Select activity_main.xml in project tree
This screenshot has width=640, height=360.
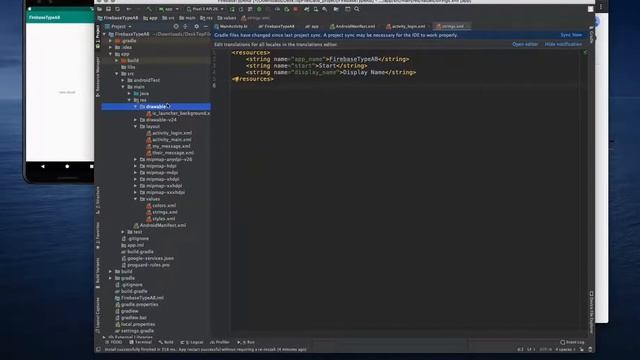(171, 140)
